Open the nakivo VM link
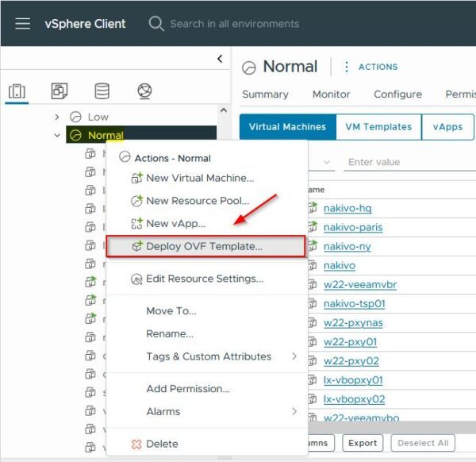Image resolution: width=476 pixels, height=462 pixels. coord(339,266)
